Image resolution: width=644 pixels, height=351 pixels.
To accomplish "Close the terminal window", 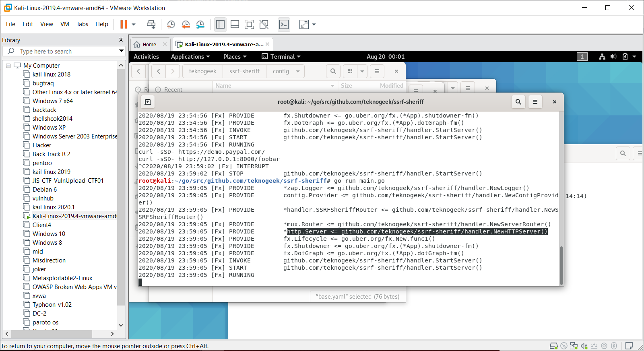I will 555,102.
